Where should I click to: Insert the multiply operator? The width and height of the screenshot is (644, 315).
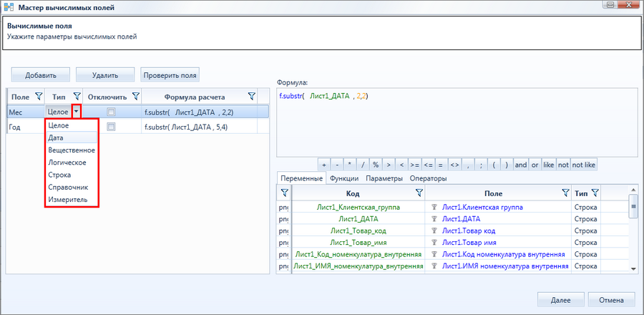[349, 165]
